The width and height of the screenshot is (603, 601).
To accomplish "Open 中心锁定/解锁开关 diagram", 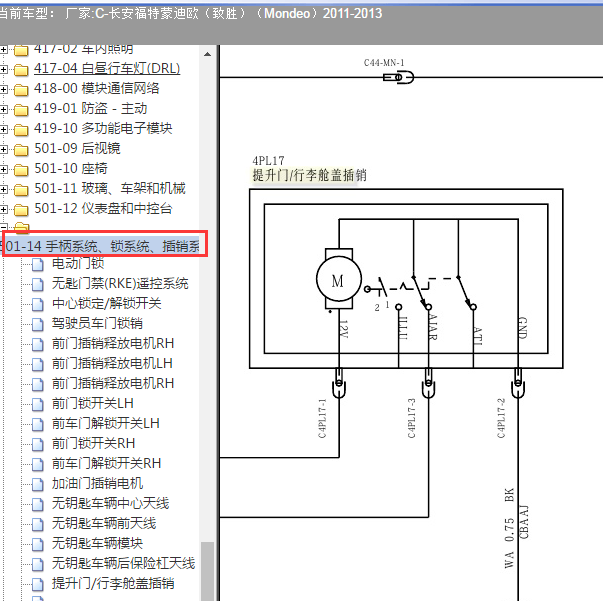I will point(107,304).
